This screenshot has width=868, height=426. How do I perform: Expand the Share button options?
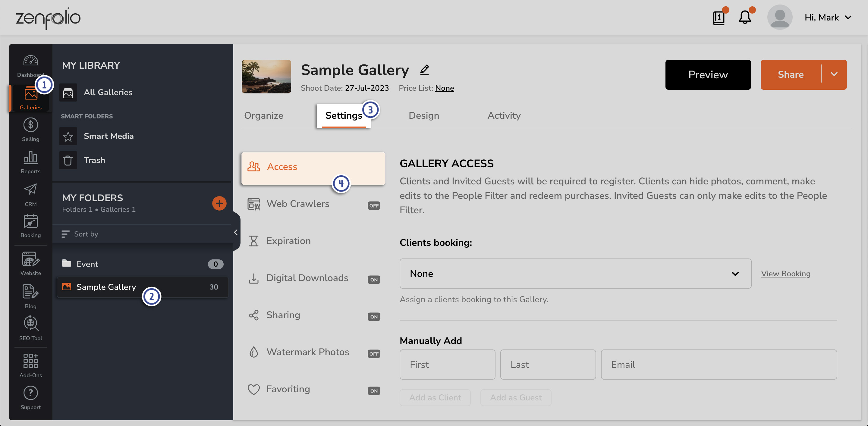(835, 74)
